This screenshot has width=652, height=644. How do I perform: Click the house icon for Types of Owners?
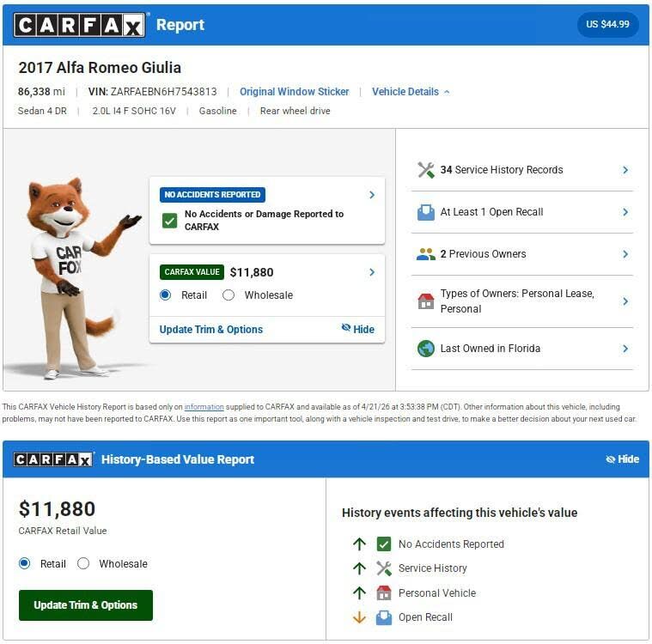(426, 301)
